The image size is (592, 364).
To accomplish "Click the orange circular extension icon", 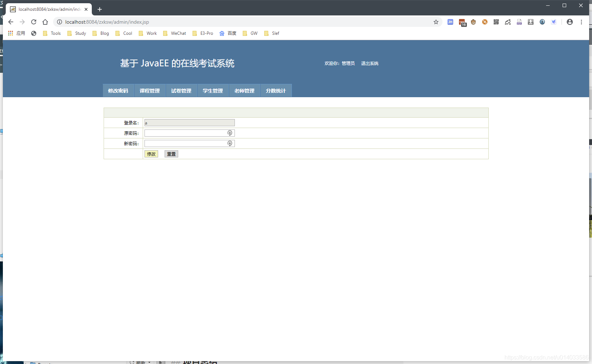I will click(x=485, y=22).
